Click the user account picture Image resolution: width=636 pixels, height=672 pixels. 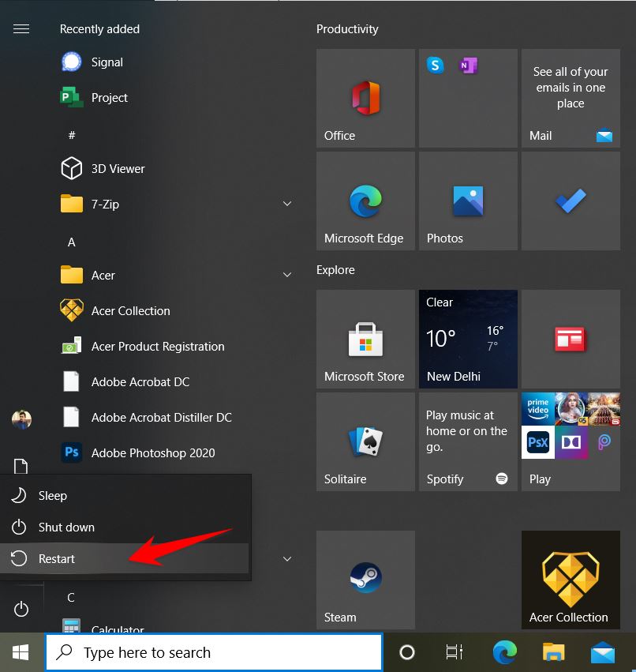coord(21,419)
